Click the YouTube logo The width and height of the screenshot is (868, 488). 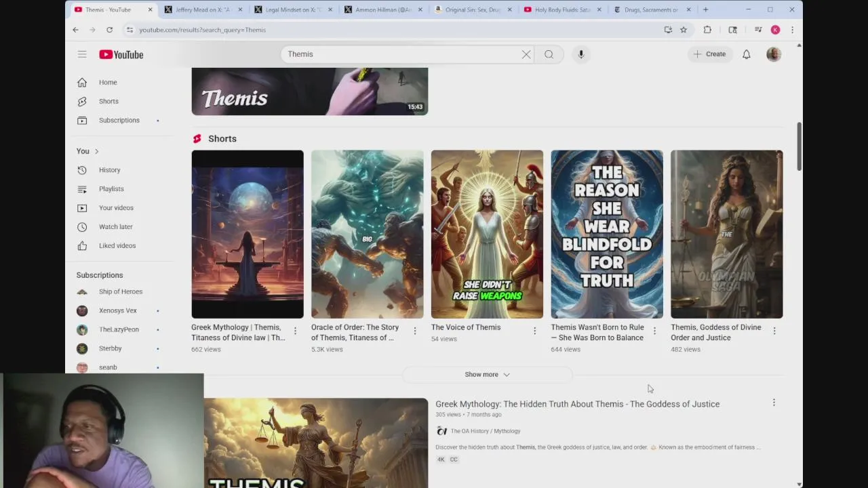tap(121, 54)
